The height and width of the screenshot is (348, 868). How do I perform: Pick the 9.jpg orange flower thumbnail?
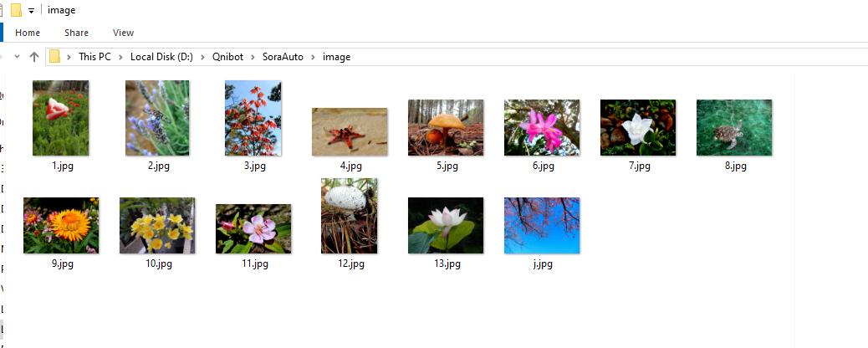click(61, 225)
